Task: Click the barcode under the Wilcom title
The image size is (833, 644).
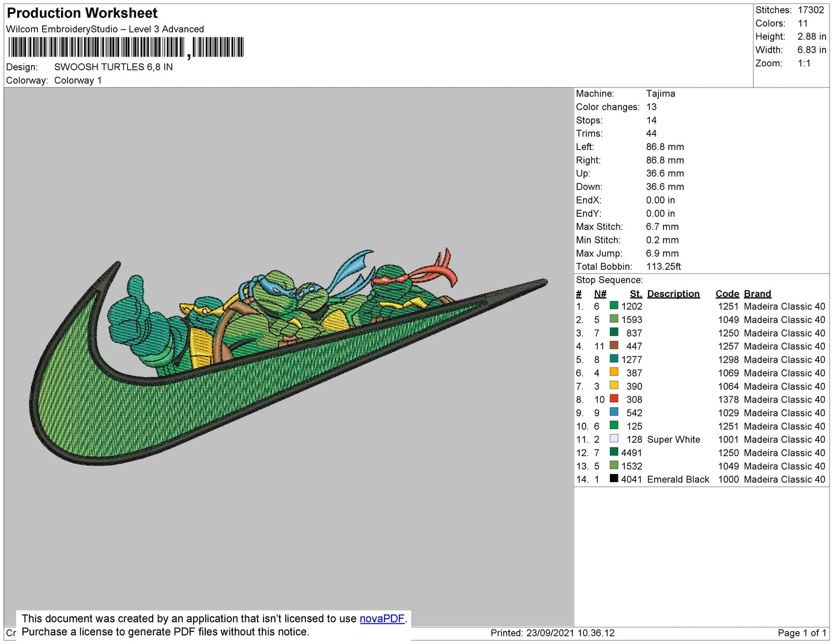Action: 126,47
